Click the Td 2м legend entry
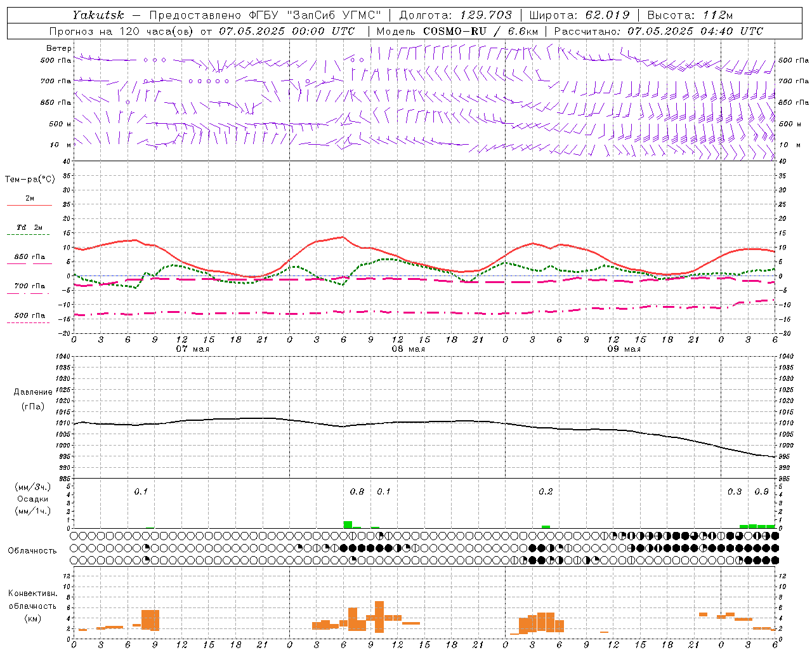This screenshot has height=650, width=812. 29,227
